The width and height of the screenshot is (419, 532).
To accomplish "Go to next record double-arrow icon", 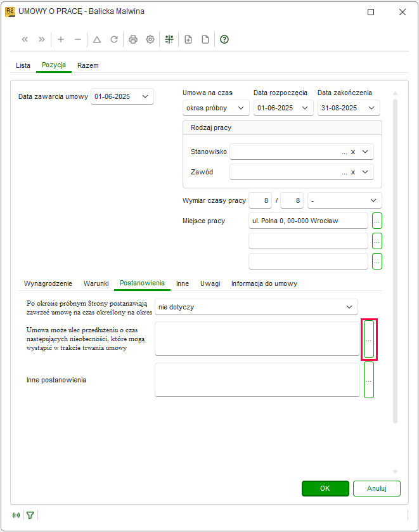I will click(x=42, y=39).
